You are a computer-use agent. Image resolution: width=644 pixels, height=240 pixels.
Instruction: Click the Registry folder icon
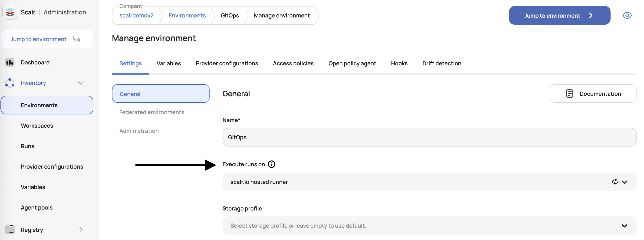tap(10, 230)
